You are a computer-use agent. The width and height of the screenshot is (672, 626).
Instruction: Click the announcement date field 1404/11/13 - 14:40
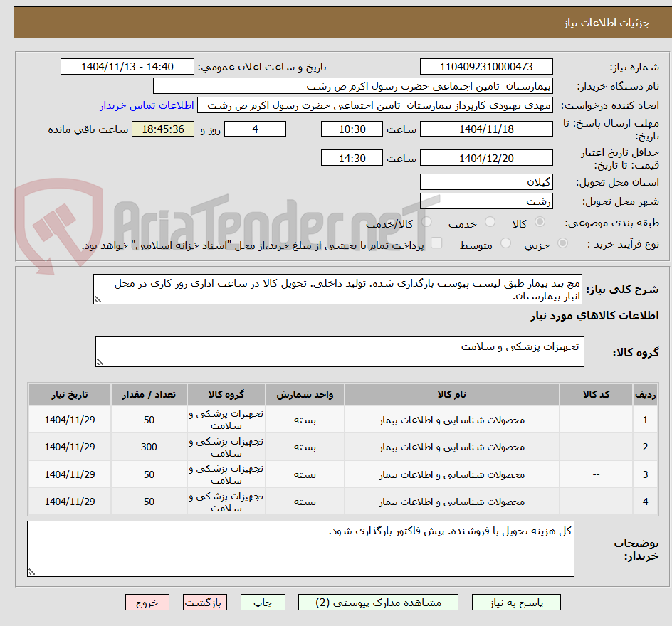pyautogui.click(x=127, y=67)
